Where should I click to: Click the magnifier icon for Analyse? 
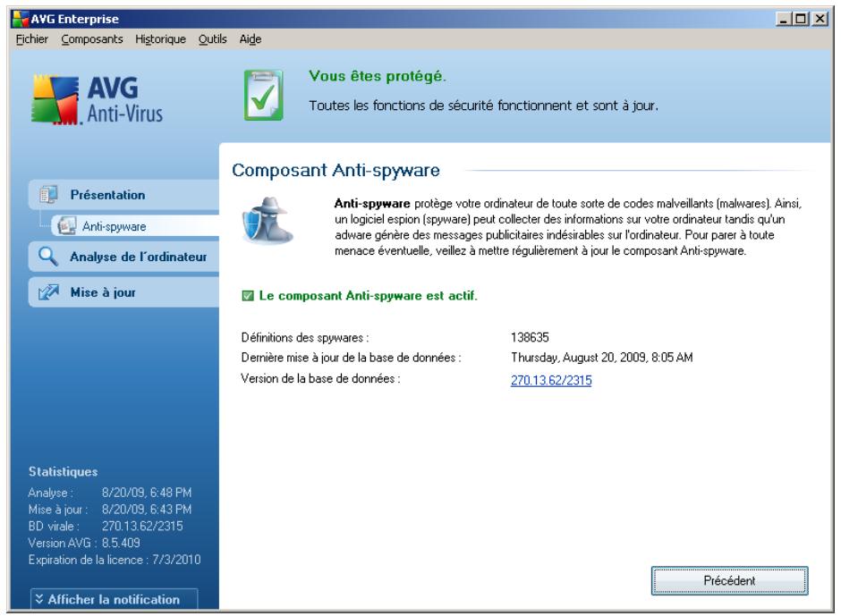pyautogui.click(x=48, y=257)
